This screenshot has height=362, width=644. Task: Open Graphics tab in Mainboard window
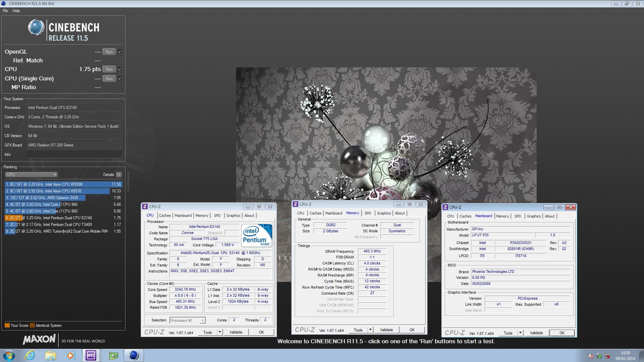(534, 216)
